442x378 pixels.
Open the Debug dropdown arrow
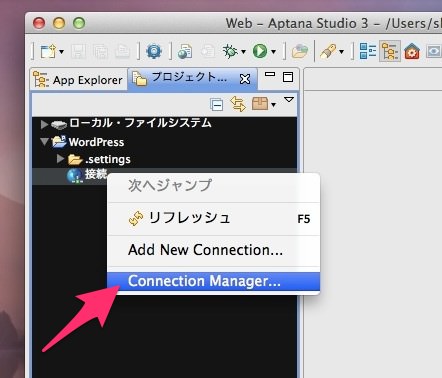click(x=243, y=52)
